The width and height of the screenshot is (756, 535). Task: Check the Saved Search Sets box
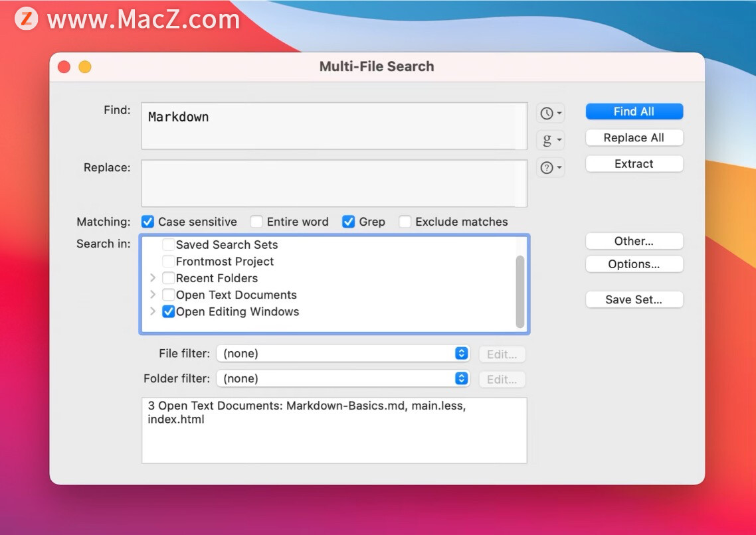(168, 245)
